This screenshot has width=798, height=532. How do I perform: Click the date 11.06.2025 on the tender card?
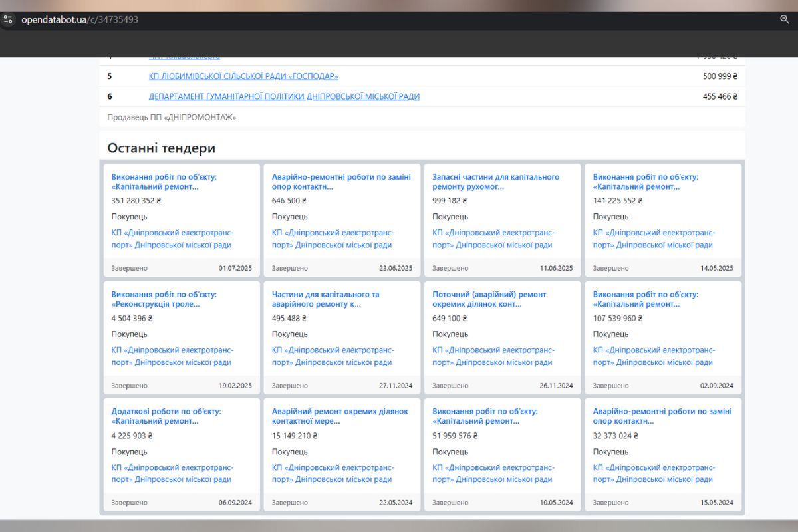pos(557,269)
